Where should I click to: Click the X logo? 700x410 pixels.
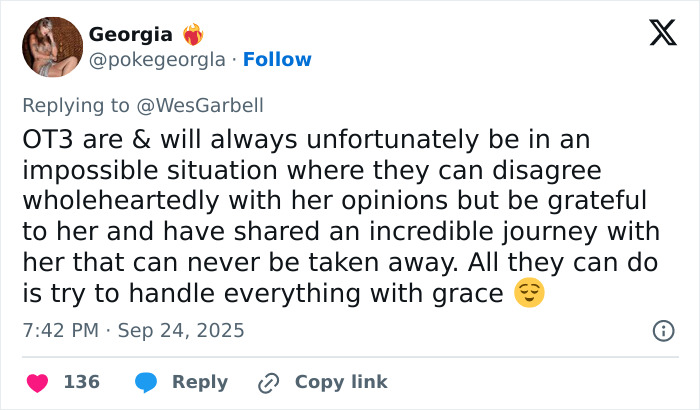coord(662,35)
